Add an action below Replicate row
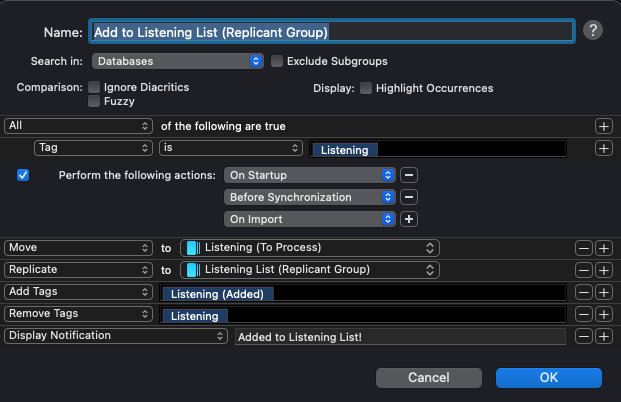The width and height of the screenshot is (621, 402). click(604, 271)
